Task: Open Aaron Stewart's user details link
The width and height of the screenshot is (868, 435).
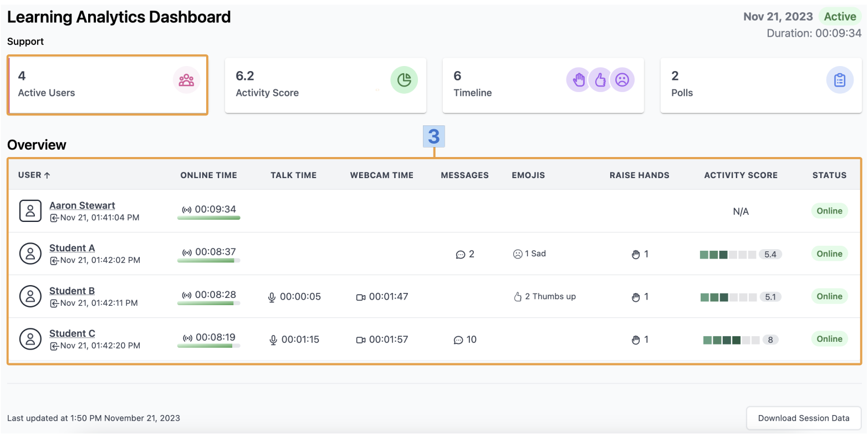Action: click(82, 205)
